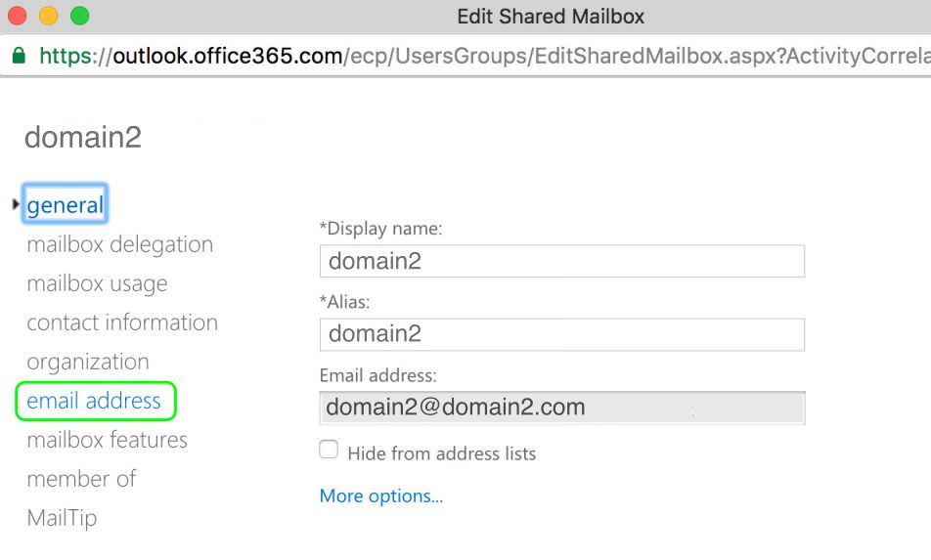Switch to mailbox usage section

[98, 283]
